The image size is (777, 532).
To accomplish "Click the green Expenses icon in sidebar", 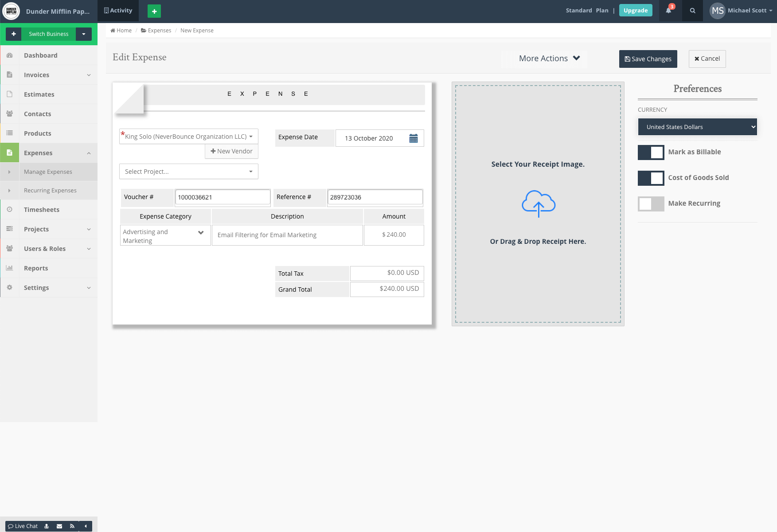I will point(10,153).
